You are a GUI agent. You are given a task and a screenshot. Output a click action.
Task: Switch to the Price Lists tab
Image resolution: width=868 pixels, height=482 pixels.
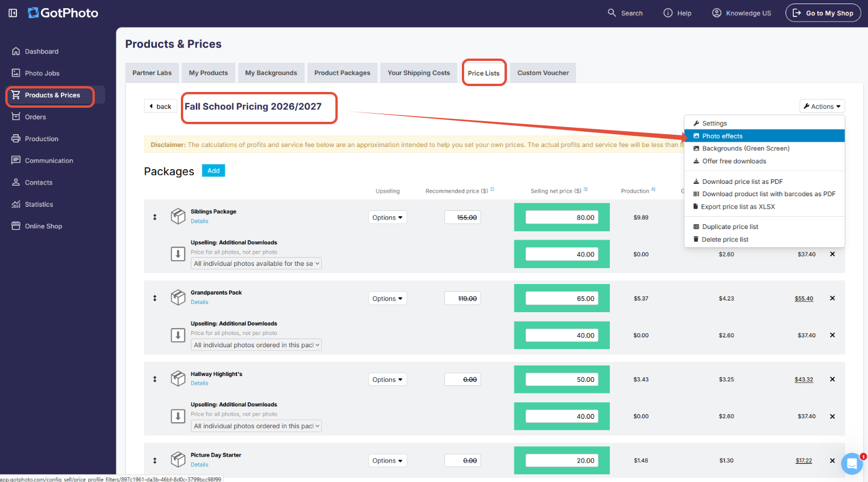(484, 73)
